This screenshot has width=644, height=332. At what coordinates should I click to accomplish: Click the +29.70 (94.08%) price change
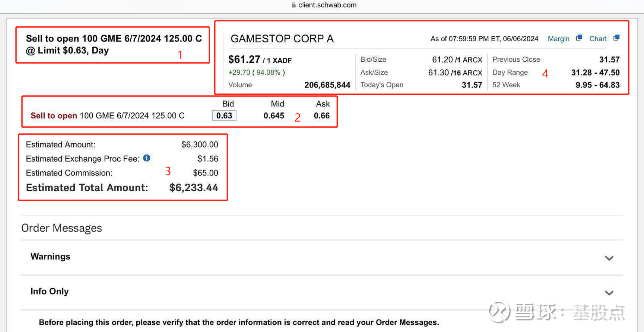point(256,72)
